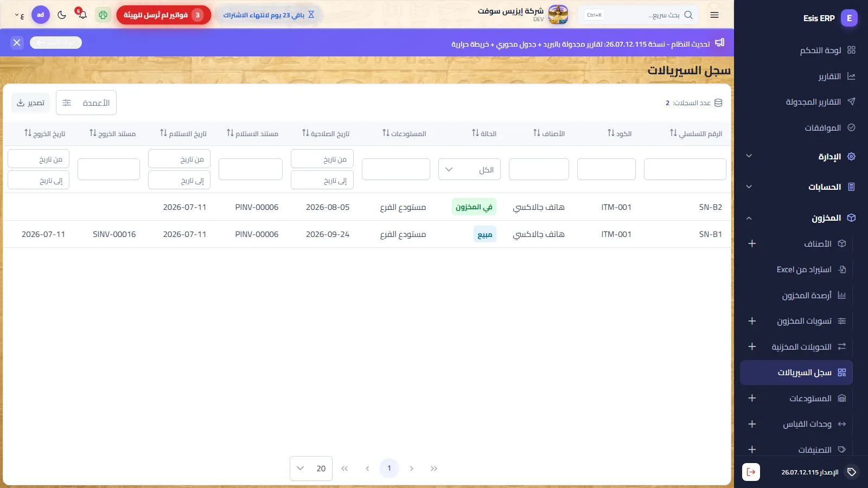Set receipt date 'إلى تاريخ' filter
Screen dimensions: 868x488
click(179, 180)
